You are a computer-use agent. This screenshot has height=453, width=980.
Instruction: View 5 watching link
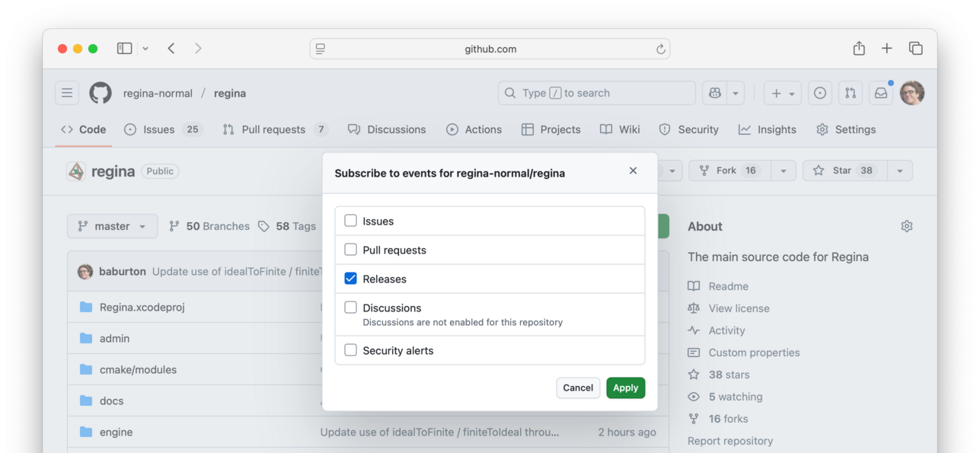[725, 397]
